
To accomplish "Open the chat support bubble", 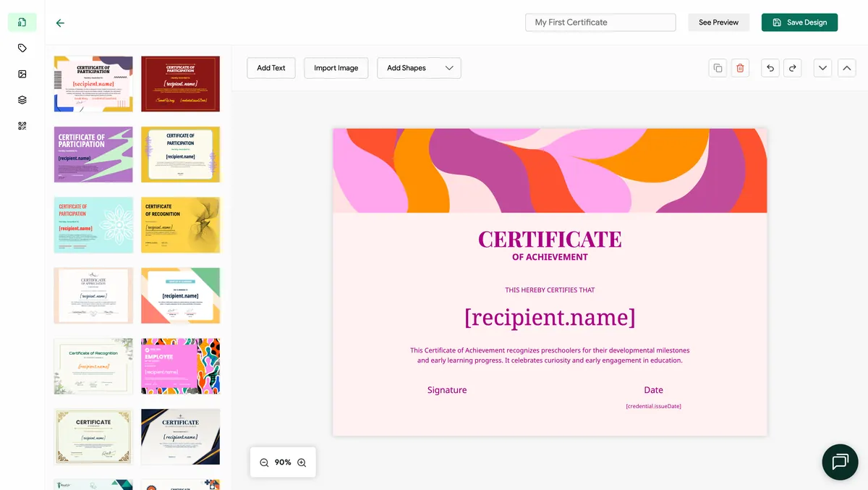I will 840,462.
